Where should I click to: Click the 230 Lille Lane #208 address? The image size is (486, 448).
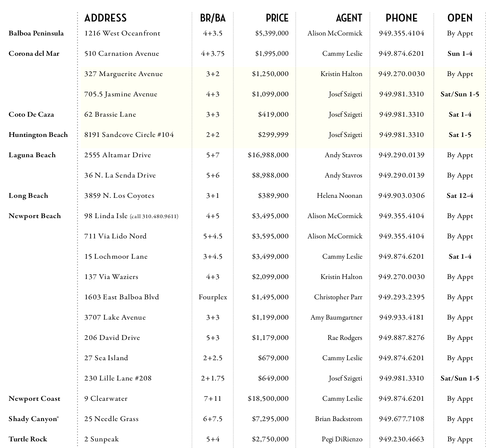tap(118, 378)
